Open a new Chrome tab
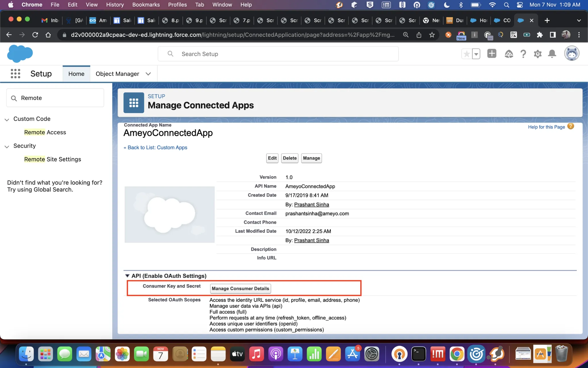The height and width of the screenshot is (368, 588). 547,20
